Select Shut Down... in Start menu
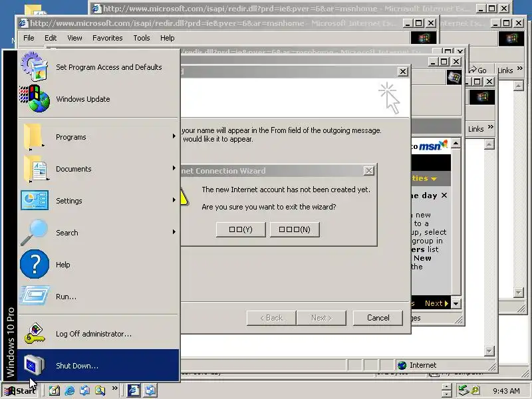 [98, 365]
